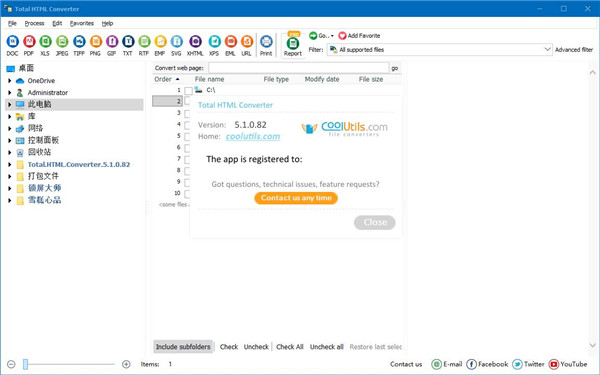600x375 pixels.
Task: Expand the 控制面板 tree node
Action: [10, 140]
